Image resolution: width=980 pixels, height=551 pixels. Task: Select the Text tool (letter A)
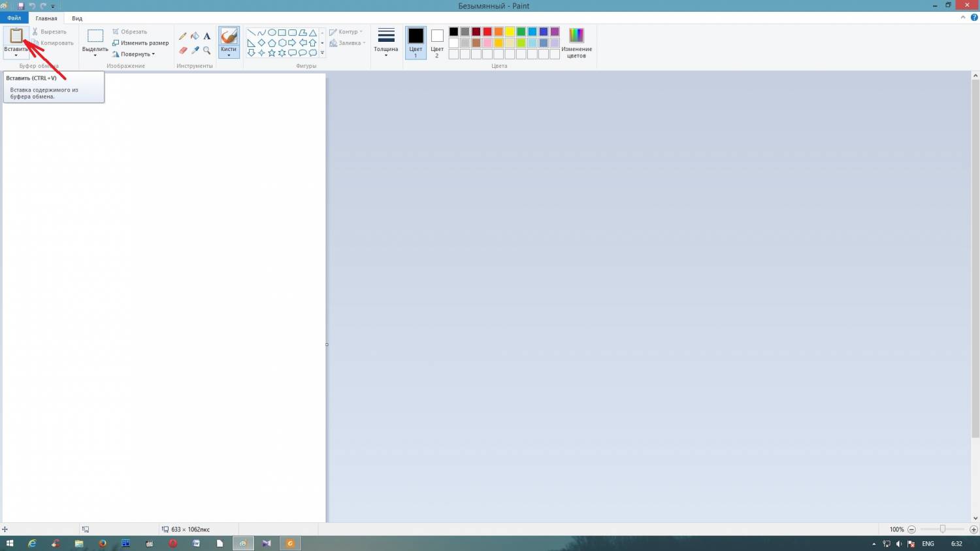[206, 37]
